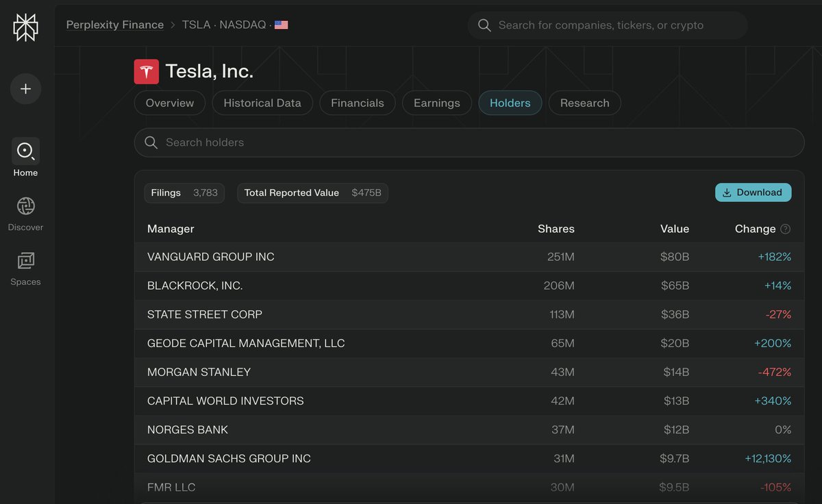Select the Financials tab

coord(357,103)
